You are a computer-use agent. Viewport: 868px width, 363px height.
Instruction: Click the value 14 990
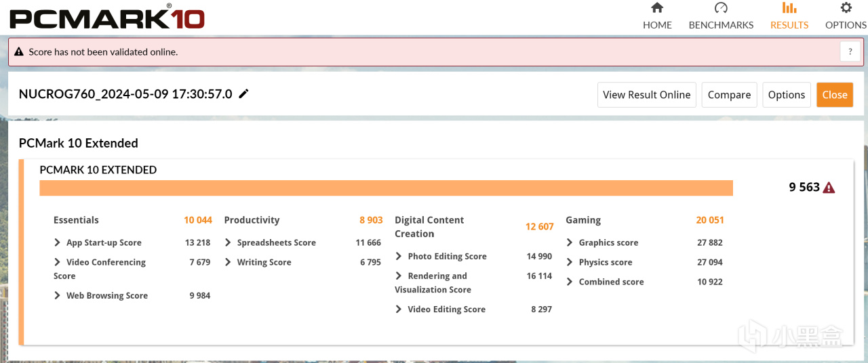click(539, 256)
